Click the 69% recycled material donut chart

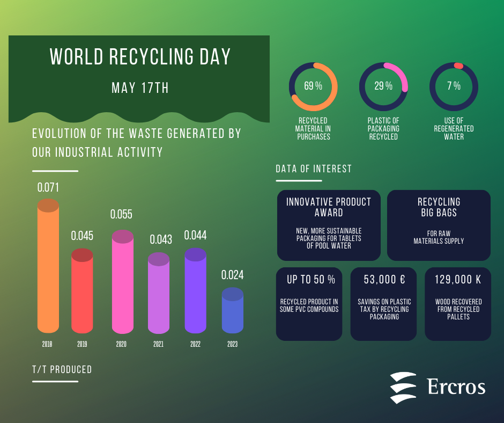313,87
